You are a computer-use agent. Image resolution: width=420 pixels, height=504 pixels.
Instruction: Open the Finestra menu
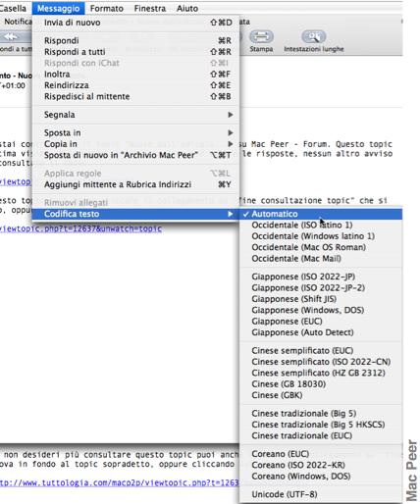[x=150, y=8]
